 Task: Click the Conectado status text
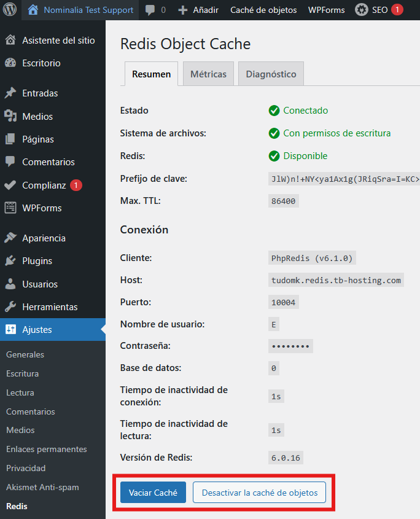(x=306, y=111)
